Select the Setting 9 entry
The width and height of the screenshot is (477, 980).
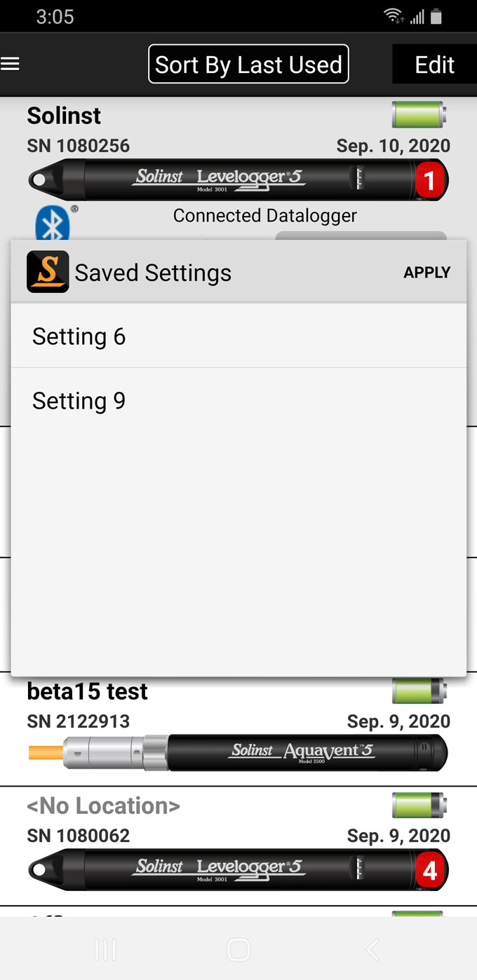pyautogui.click(x=79, y=400)
